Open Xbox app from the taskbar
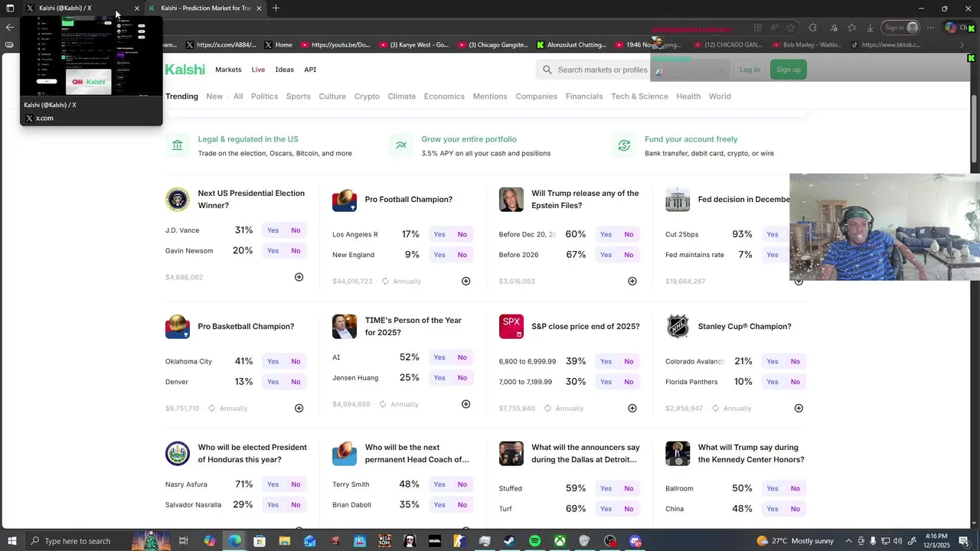The height and width of the screenshot is (551, 980). (x=560, y=541)
